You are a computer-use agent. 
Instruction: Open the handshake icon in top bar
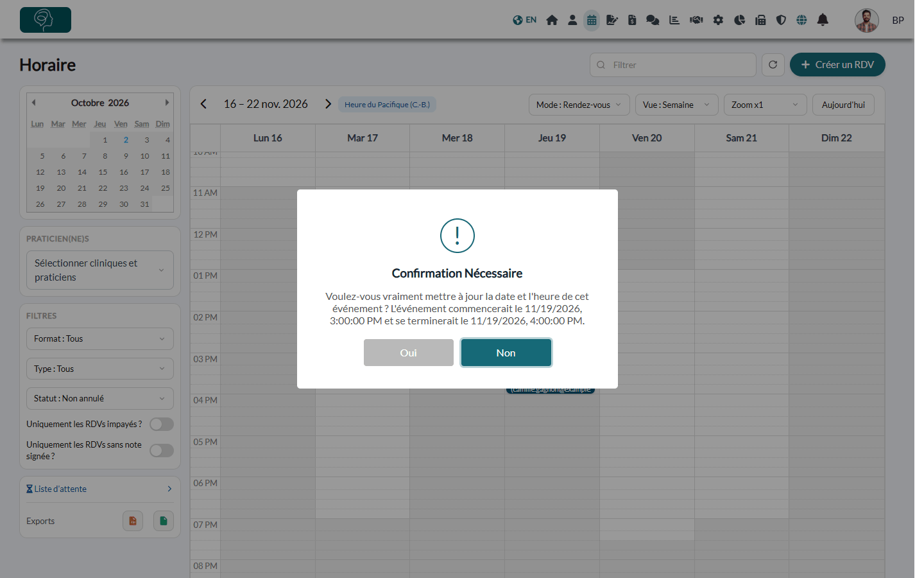(x=696, y=20)
